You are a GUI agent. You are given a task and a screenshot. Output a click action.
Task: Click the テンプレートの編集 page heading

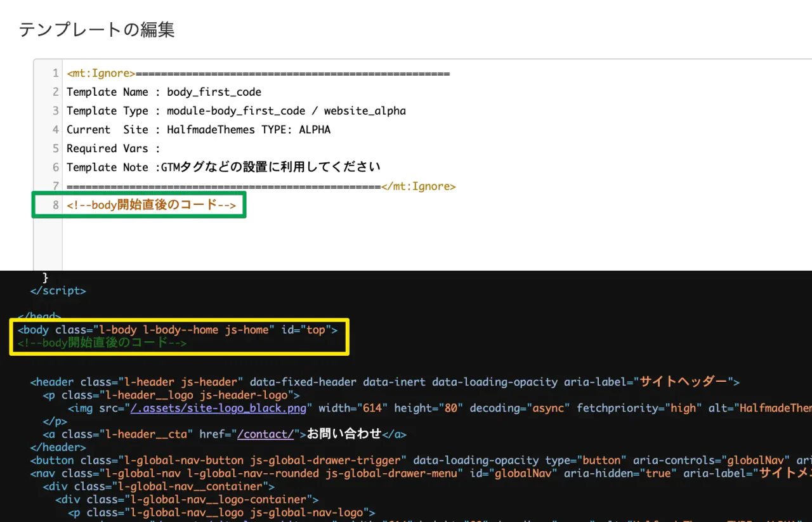(96, 30)
